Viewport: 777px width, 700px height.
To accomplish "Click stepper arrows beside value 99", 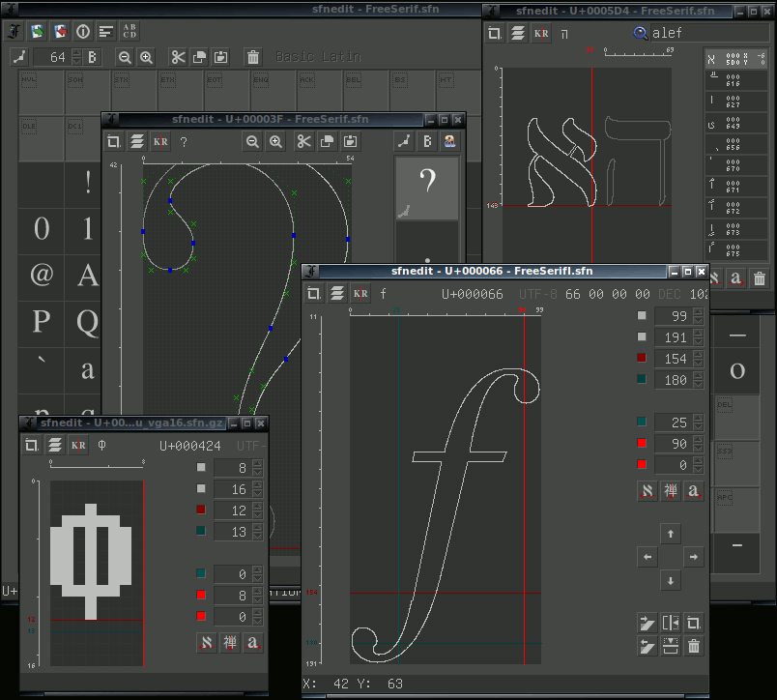I will tap(698, 316).
